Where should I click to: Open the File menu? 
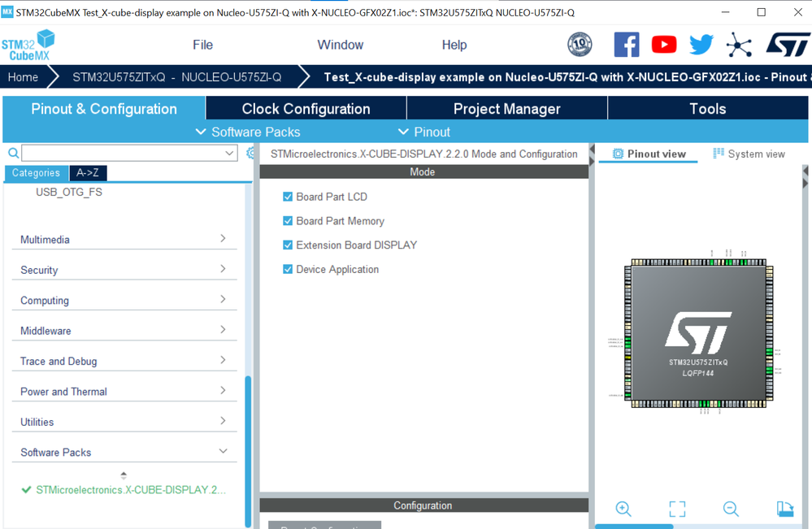point(202,45)
